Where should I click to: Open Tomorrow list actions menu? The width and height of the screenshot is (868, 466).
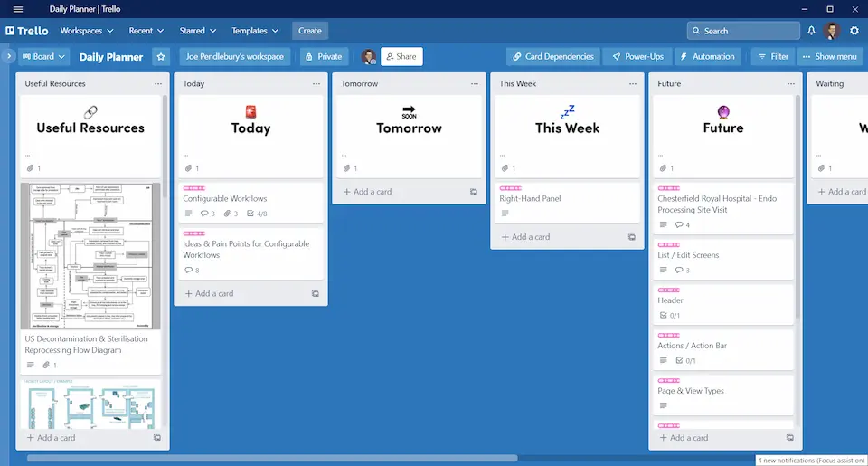[x=475, y=83]
